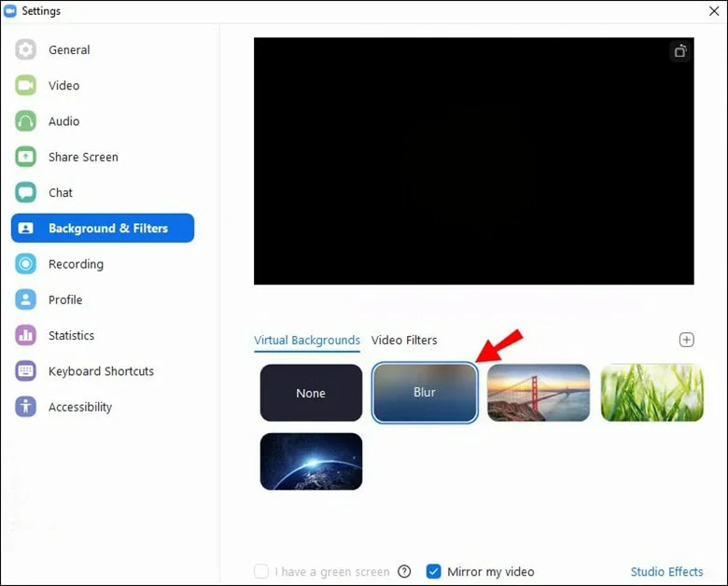Image resolution: width=728 pixels, height=586 pixels.
Task: Open the green screen help question icon
Action: [404, 571]
